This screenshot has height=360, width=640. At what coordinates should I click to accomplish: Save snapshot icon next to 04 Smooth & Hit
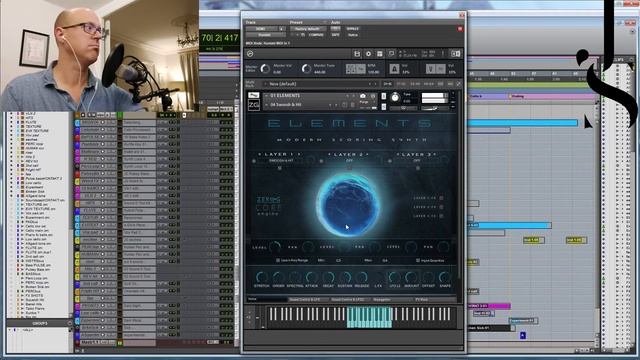coord(345,105)
